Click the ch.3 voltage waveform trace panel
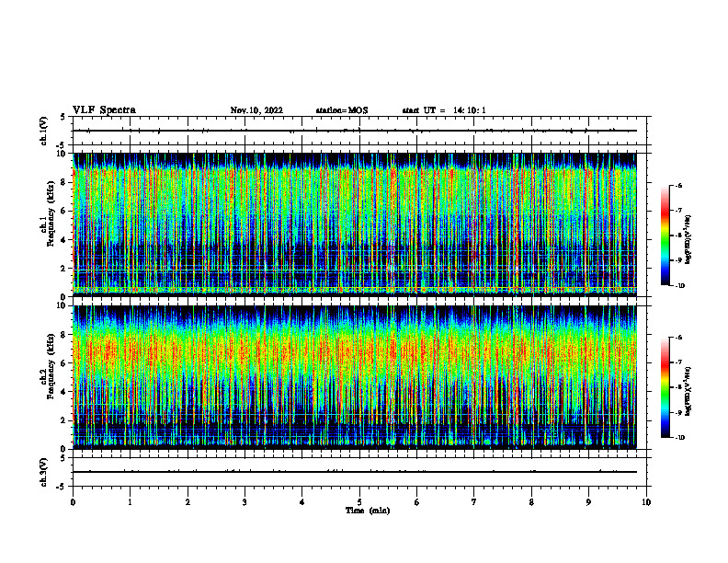The image size is (728, 563). 359,472
